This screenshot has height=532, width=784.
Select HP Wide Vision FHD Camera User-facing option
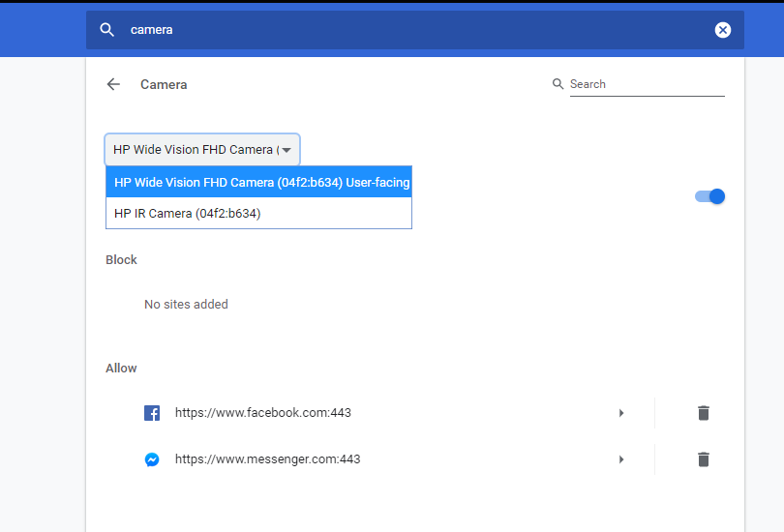(x=259, y=182)
